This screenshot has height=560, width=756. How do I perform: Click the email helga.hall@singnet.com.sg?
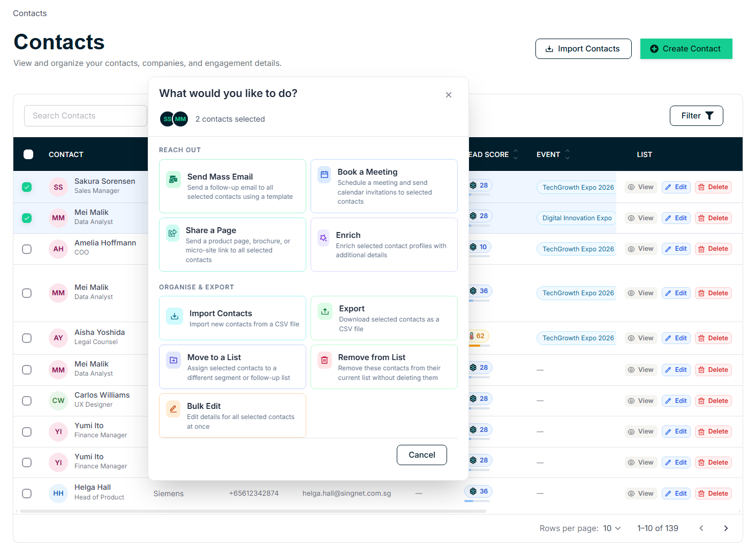347,494
